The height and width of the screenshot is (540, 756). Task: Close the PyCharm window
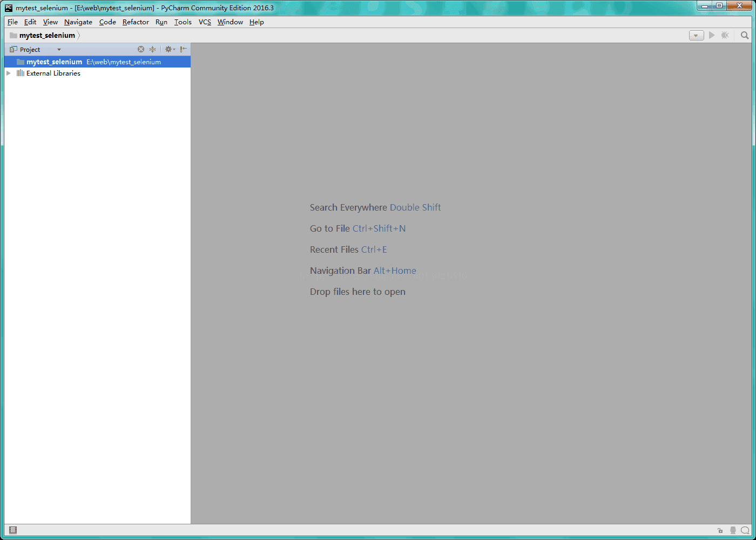coord(739,6)
